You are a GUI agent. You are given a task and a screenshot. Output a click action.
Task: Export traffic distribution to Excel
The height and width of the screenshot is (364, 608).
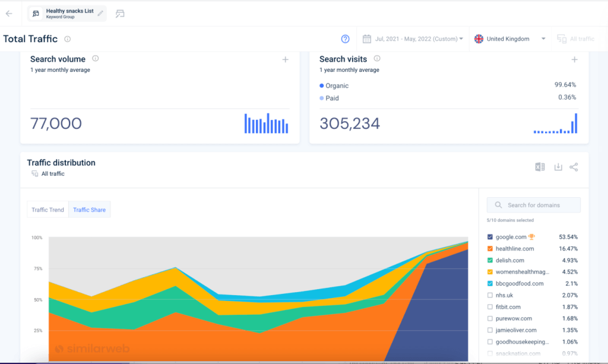(540, 167)
